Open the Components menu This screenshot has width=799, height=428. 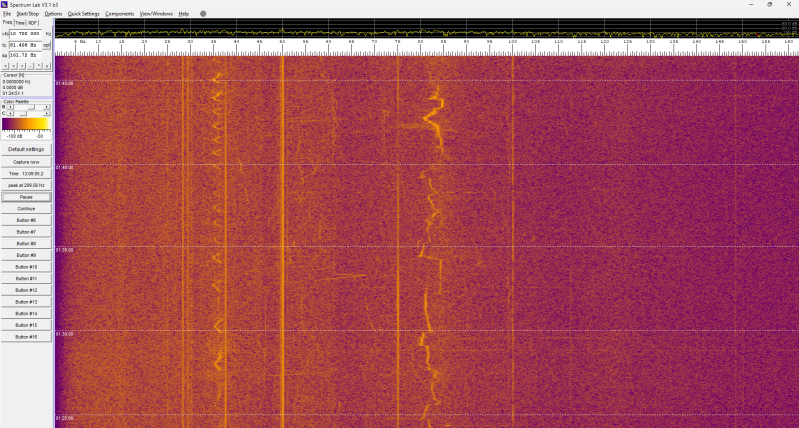coord(120,14)
